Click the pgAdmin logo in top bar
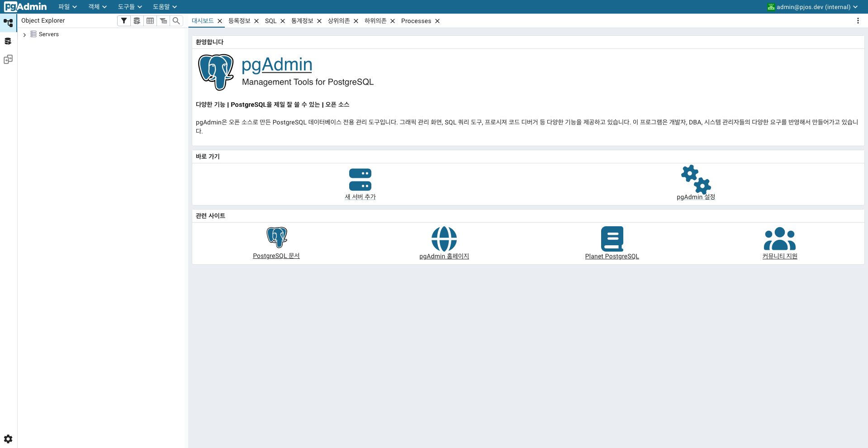Screen dimensions: 868x448 point(25,7)
